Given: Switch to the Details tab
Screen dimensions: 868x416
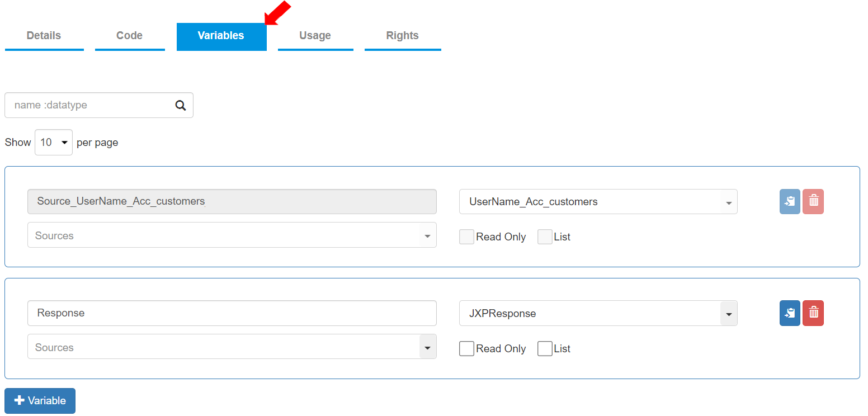Looking at the screenshot, I should [x=44, y=36].
